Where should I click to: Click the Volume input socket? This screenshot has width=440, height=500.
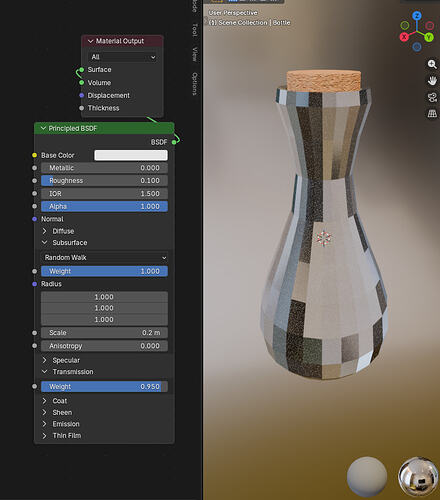coord(81,83)
